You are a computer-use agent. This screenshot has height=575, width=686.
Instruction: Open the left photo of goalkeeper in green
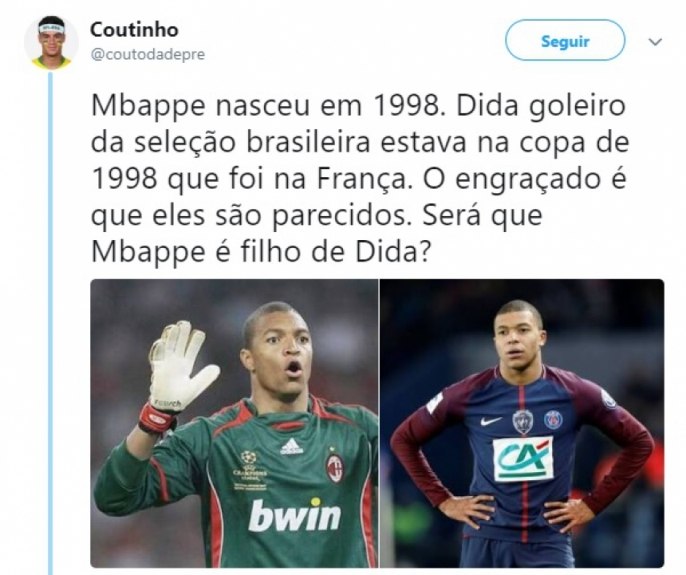point(234,423)
